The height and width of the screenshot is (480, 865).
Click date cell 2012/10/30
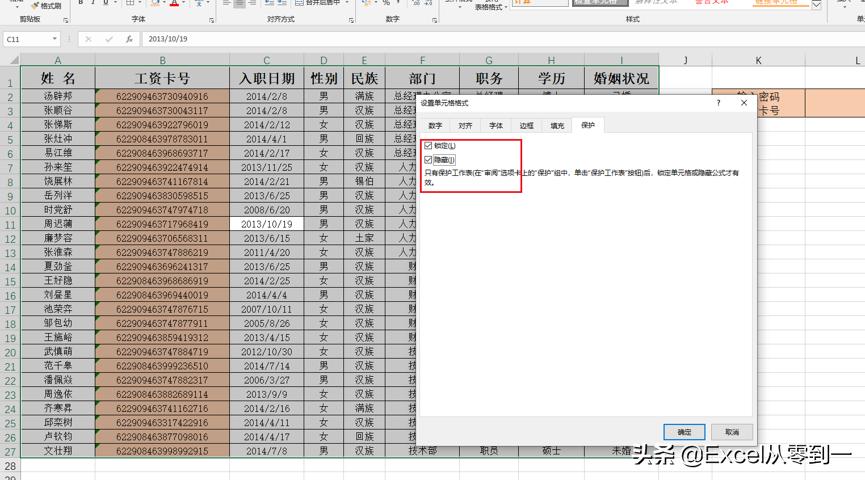click(266, 351)
